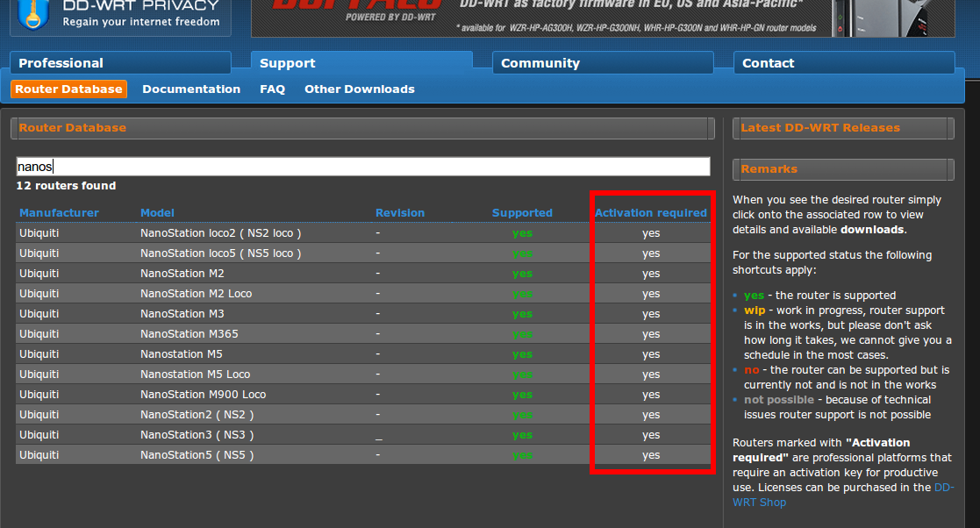Open the Community menu tab
Image resolution: width=980 pixels, height=528 pixels.
(603, 63)
